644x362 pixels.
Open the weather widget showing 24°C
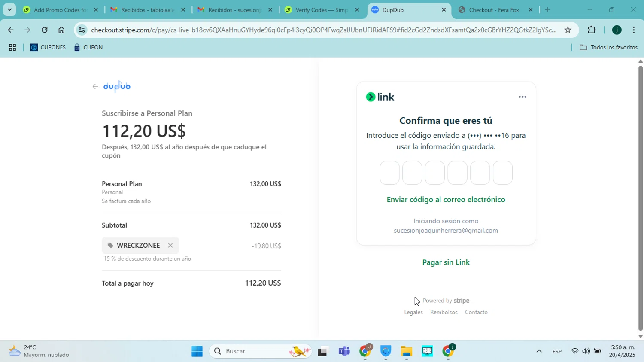click(x=39, y=351)
